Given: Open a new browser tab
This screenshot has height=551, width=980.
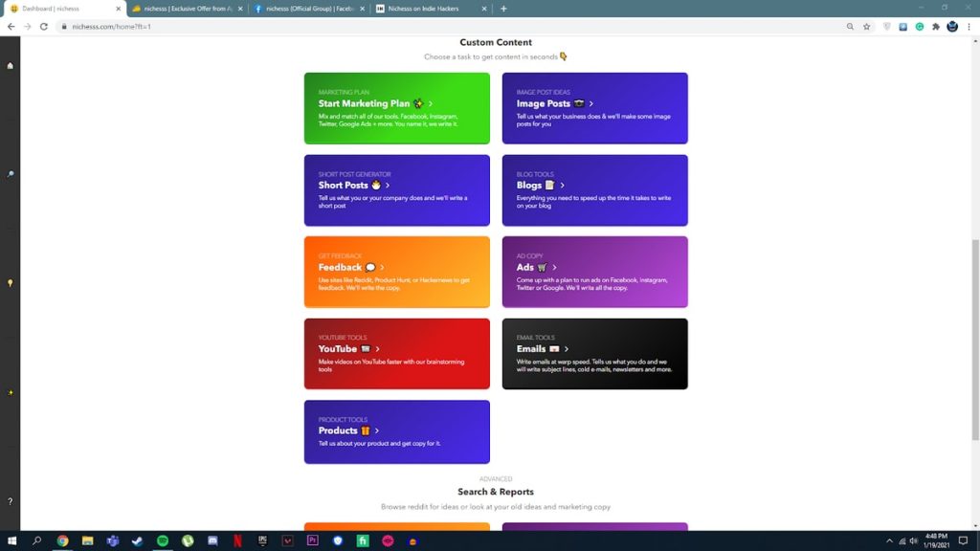Looking at the screenshot, I should pyautogui.click(x=503, y=9).
